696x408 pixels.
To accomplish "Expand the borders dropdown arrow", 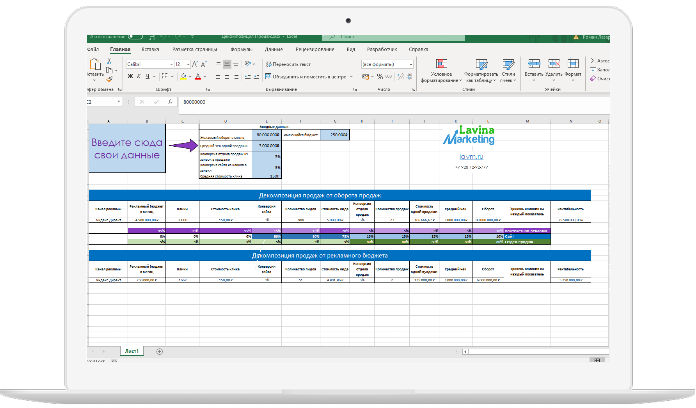I will 172,77.
